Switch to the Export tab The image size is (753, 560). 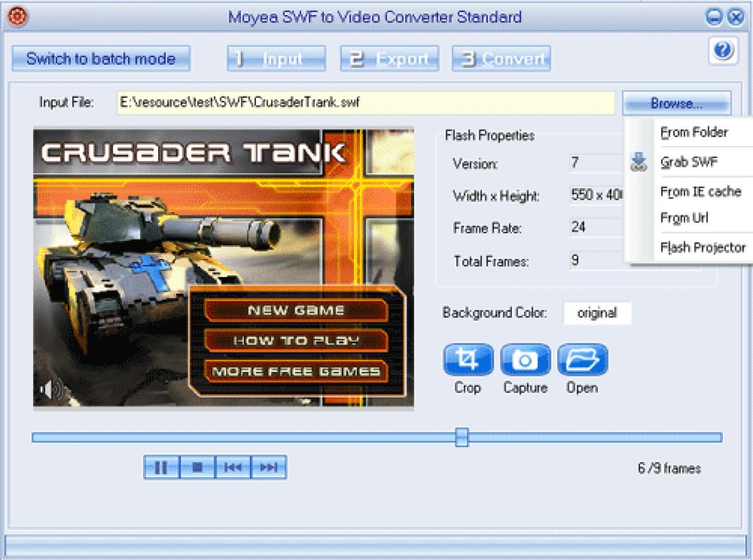(x=388, y=58)
